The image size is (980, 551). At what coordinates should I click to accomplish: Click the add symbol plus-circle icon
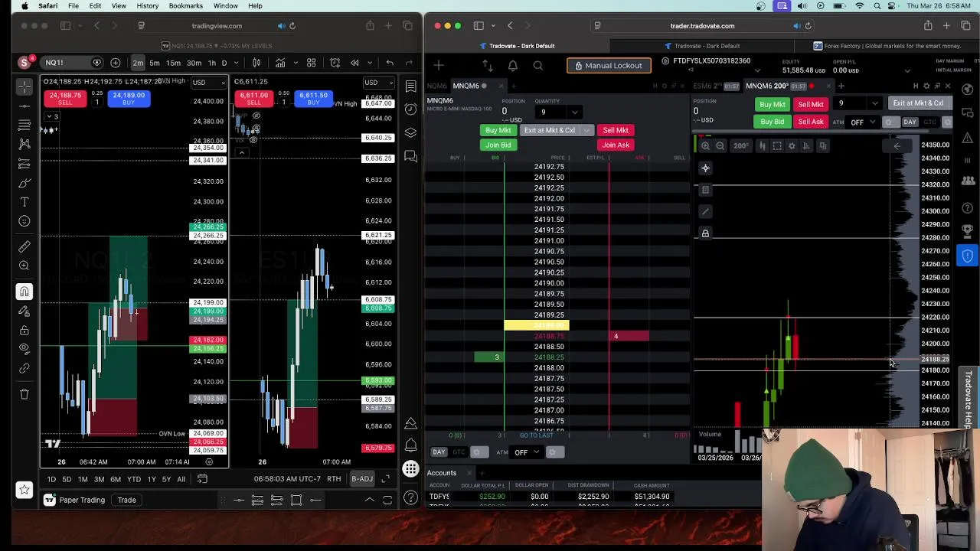coord(115,63)
